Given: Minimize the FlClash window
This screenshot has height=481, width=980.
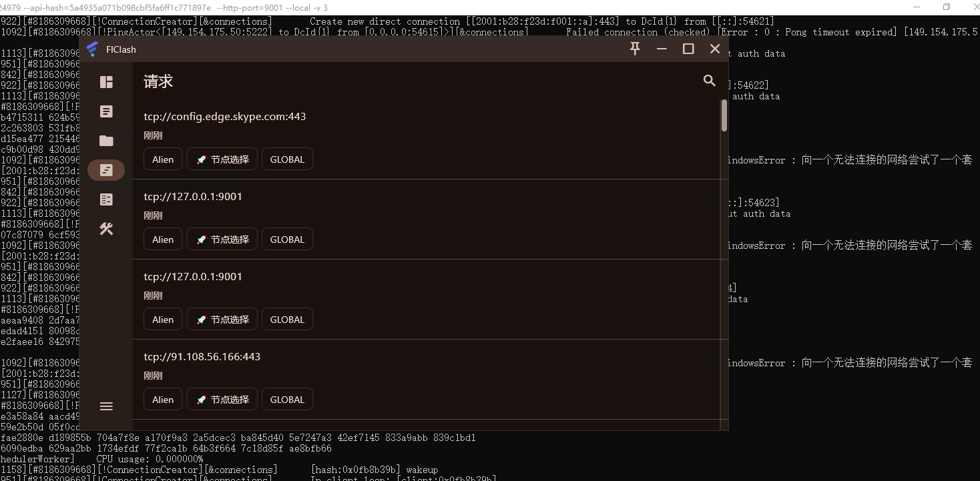Looking at the screenshot, I should 662,49.
